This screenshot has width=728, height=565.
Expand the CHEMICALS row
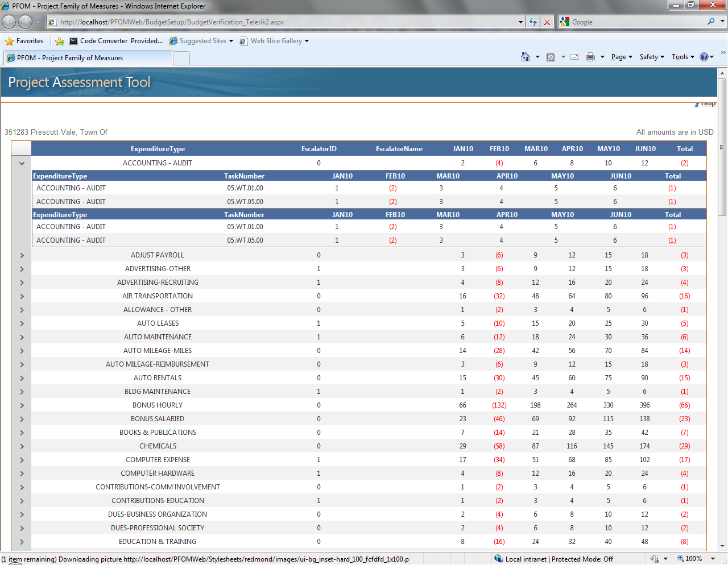[x=22, y=446]
